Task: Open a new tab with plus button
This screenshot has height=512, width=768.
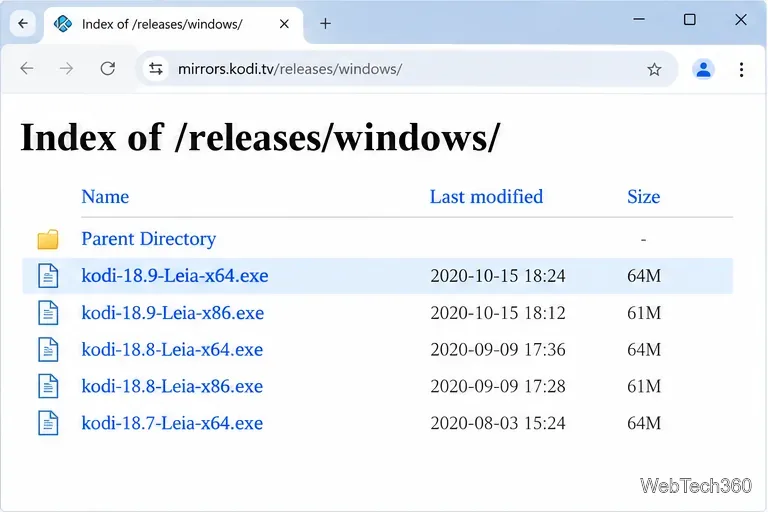Action: (325, 24)
